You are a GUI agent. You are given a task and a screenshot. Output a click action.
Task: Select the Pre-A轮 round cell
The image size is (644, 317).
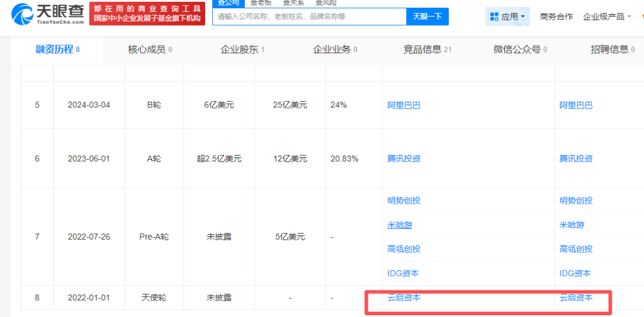(154, 237)
